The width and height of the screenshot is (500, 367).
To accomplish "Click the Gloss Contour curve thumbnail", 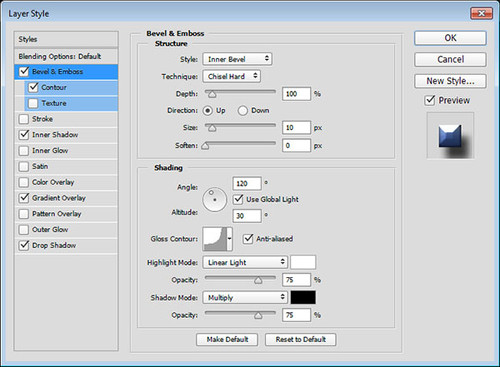I will point(215,239).
